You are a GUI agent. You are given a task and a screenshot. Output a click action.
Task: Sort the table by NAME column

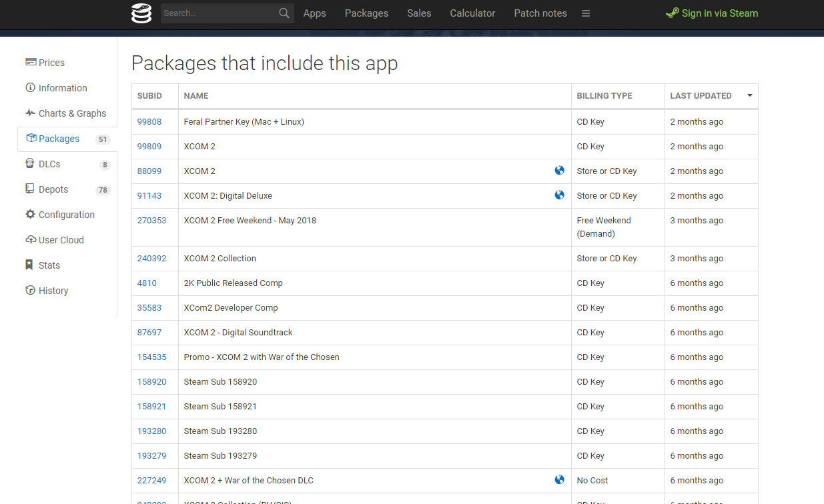click(x=375, y=96)
